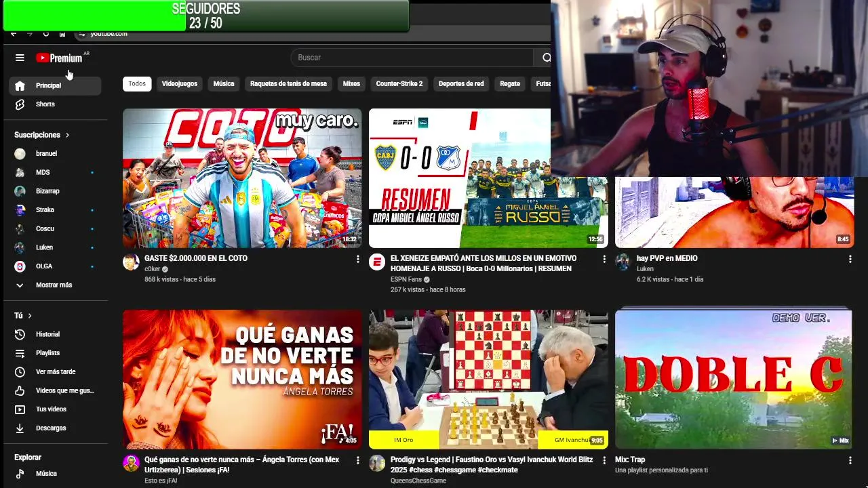
Task: Open options menu for Mix: Trap
Action: 850,460
